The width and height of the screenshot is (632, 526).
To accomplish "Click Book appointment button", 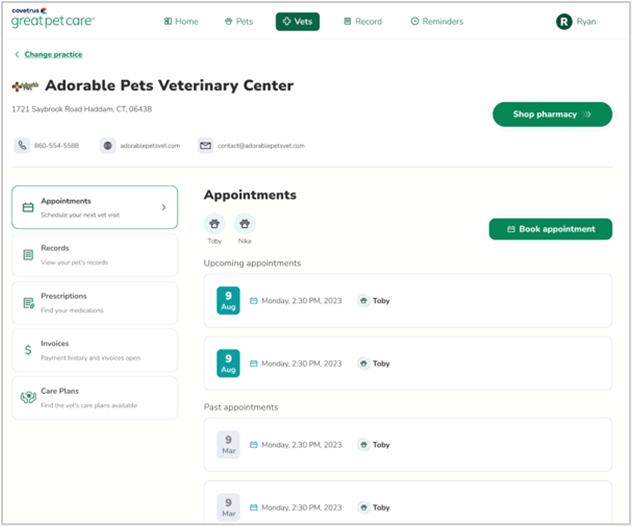I will [550, 229].
